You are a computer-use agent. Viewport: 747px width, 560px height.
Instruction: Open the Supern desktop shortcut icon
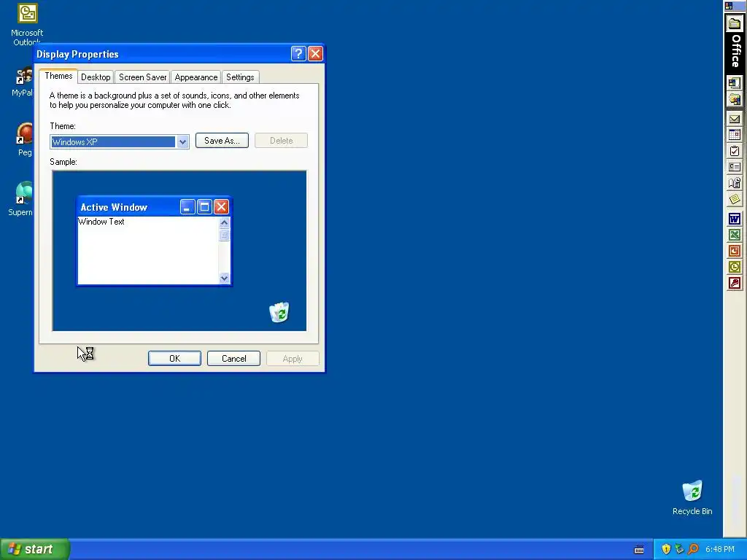point(24,192)
